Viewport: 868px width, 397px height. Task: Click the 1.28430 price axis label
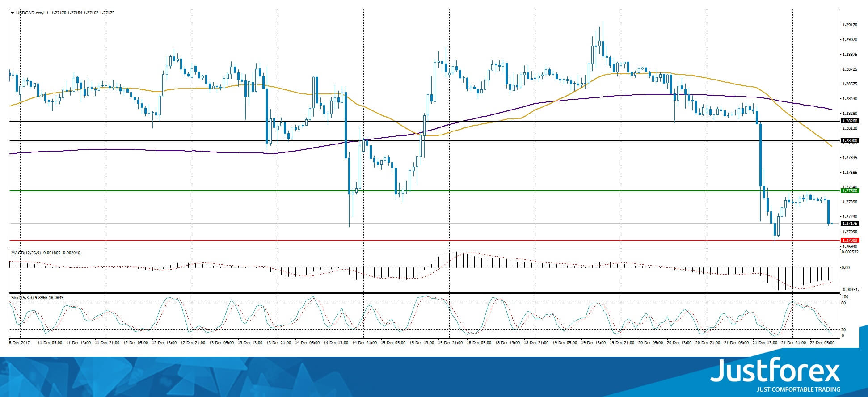[x=850, y=99]
